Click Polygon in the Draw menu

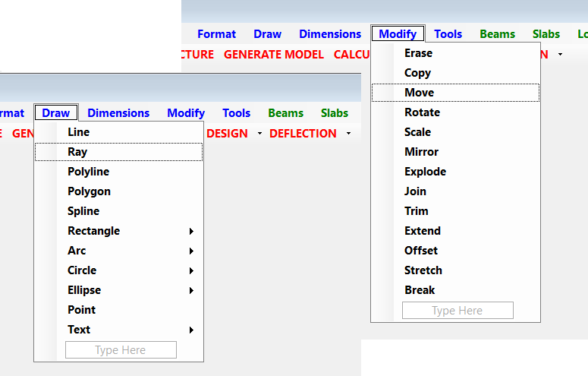118,191
